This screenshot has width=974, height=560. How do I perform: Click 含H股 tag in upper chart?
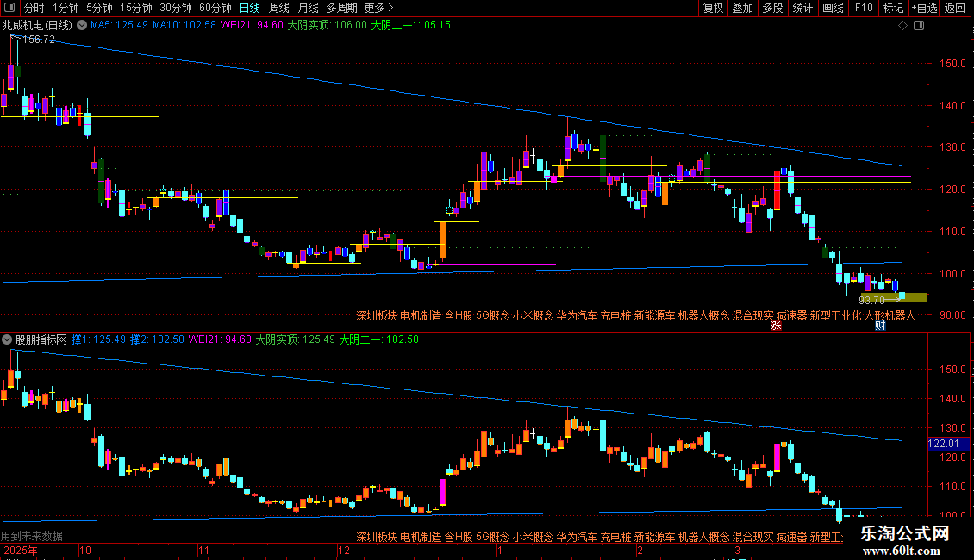(x=459, y=316)
